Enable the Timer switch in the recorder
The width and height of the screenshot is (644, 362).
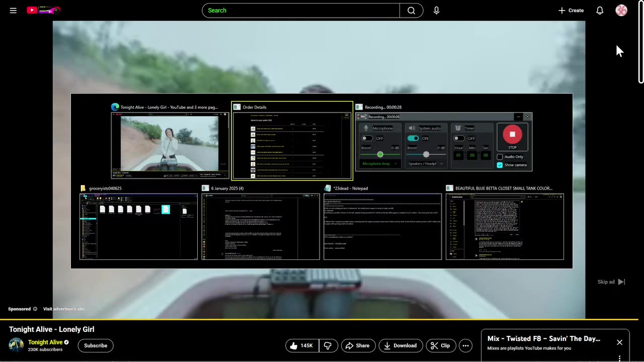(459, 138)
